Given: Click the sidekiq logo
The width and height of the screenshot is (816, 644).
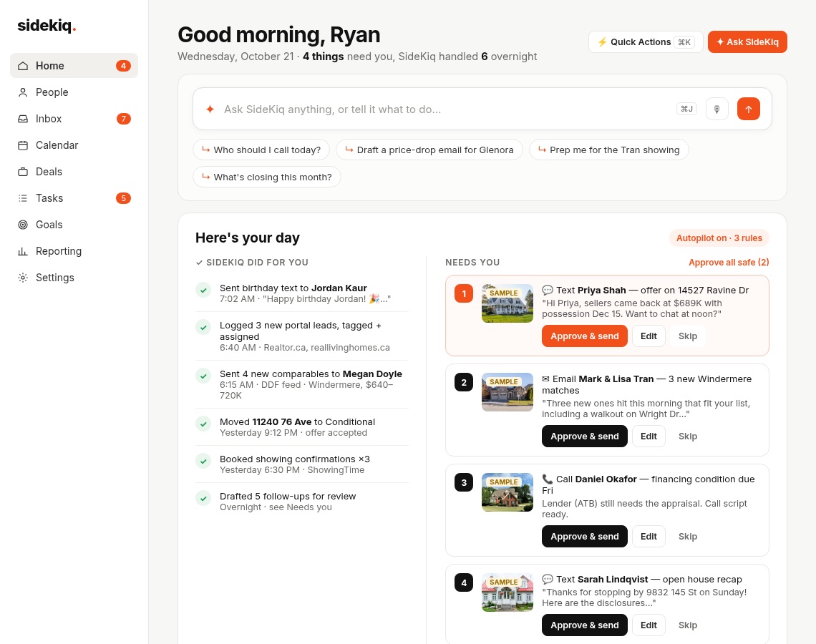Looking at the screenshot, I should point(47,25).
